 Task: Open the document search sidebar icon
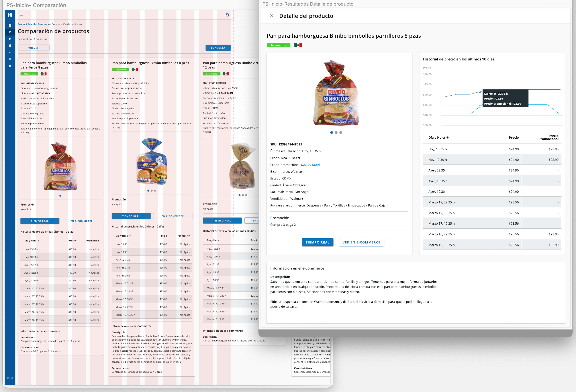pos(10,39)
